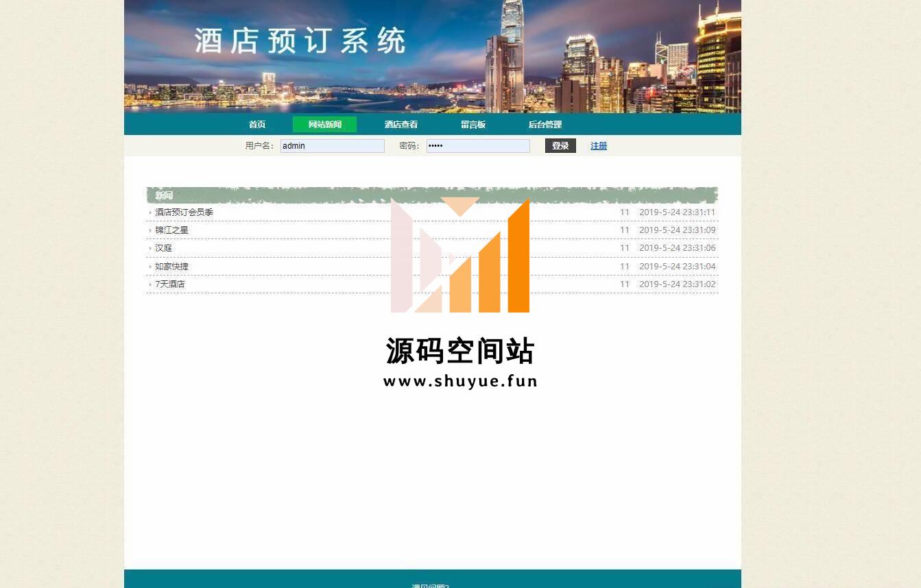Image resolution: width=921 pixels, height=588 pixels.
Task: Click the arrow bullet before 汉庭
Action: (150, 248)
